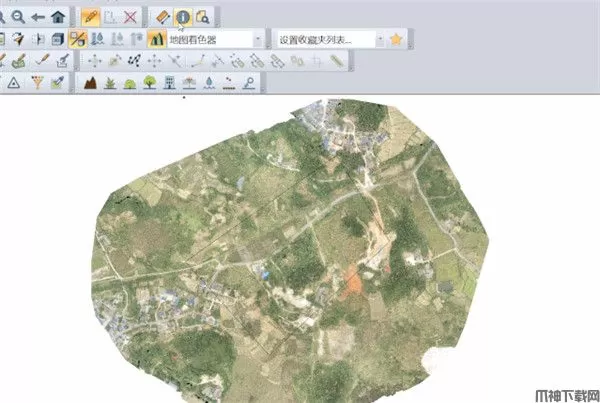The height and width of the screenshot is (403, 600).
Task: Click the Home full-view icon
Action: (58, 17)
